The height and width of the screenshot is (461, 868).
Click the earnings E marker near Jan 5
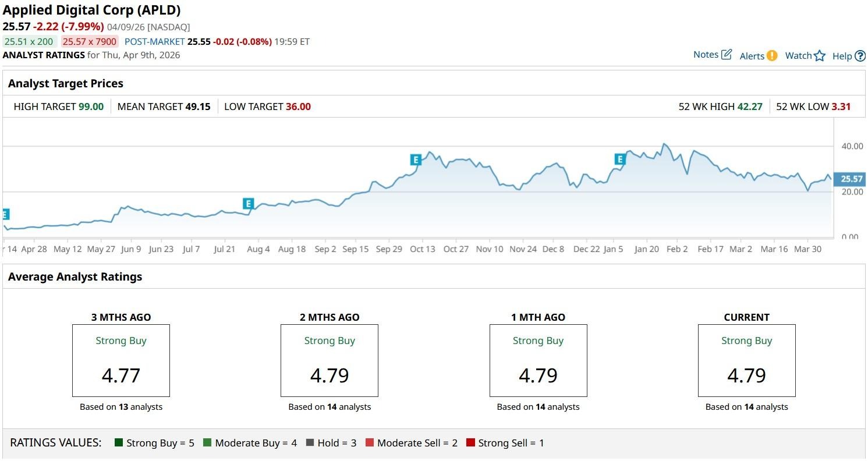click(620, 159)
